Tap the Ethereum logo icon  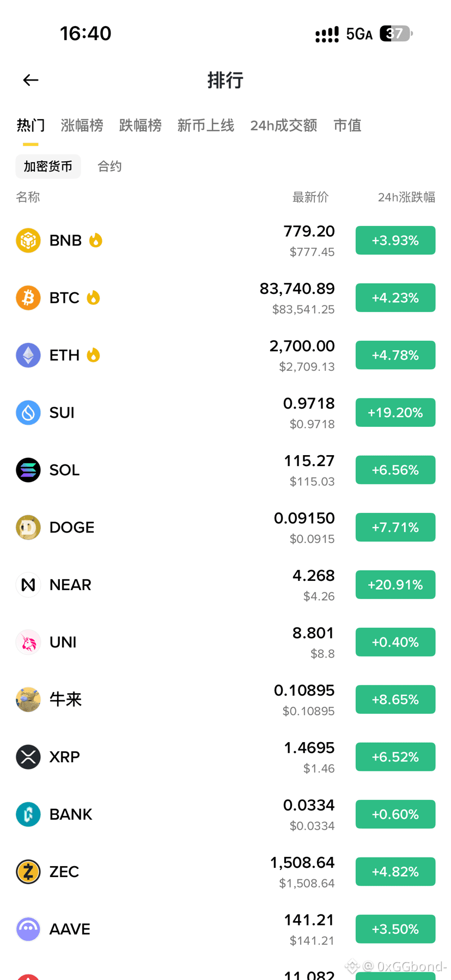click(x=28, y=355)
